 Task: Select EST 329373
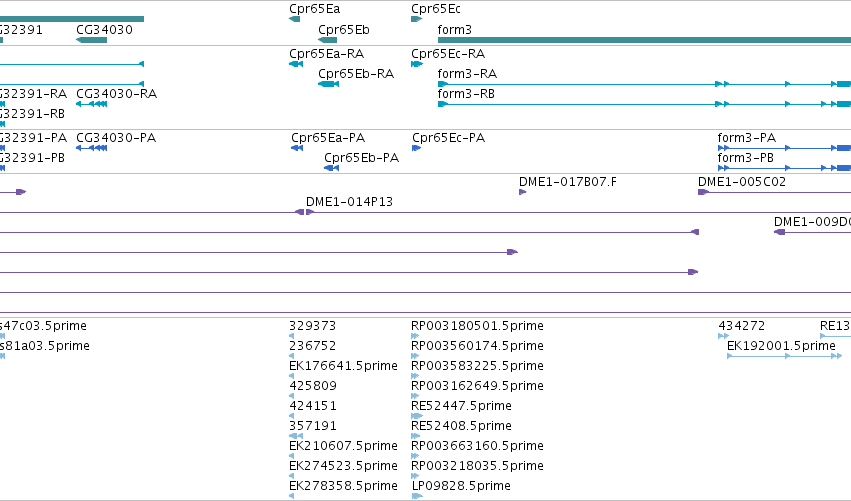[313, 326]
